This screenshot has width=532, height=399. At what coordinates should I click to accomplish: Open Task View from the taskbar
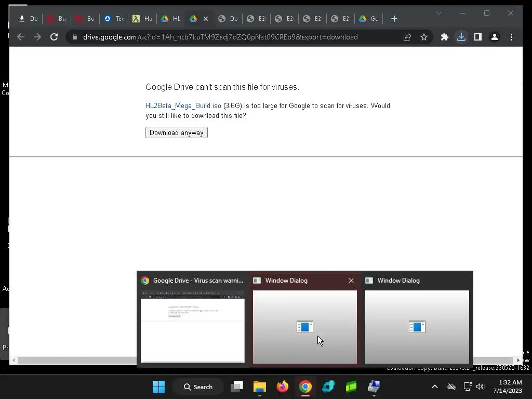(x=237, y=387)
